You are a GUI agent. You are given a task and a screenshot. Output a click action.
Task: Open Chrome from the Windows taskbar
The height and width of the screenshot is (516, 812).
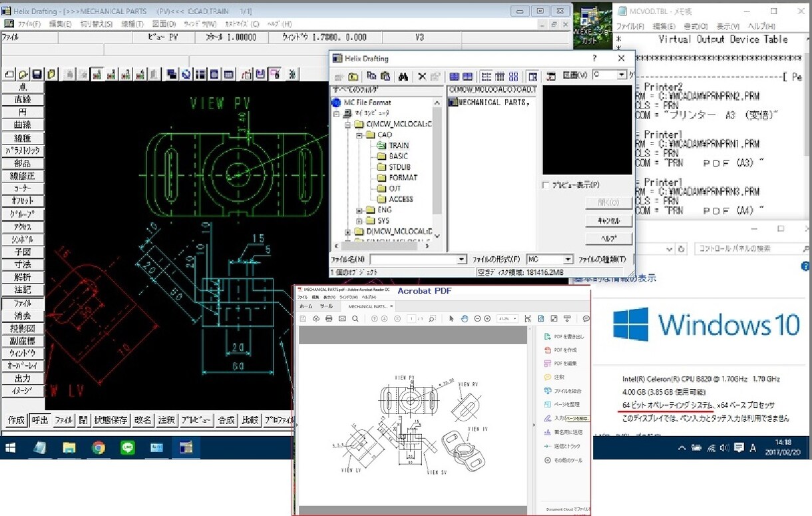(99, 448)
